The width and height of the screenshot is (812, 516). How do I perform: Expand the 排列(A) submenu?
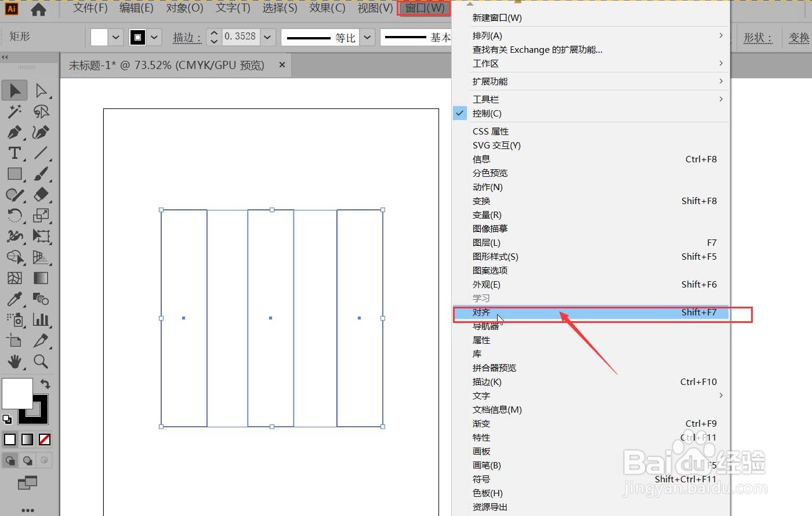(590, 36)
